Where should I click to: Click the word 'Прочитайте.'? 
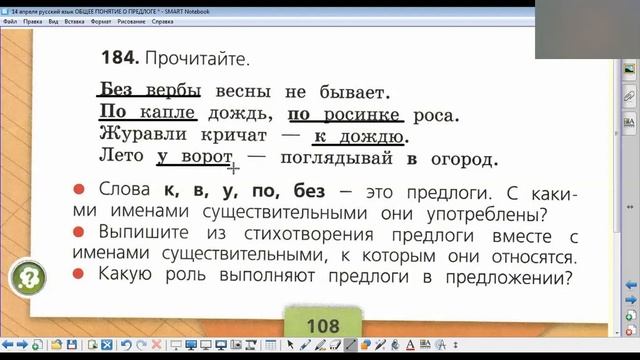197,59
